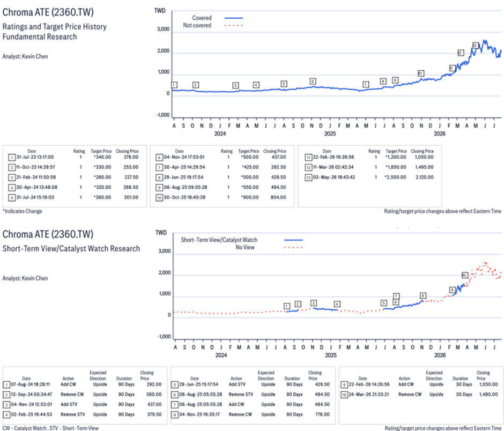
Task: Click the red dotted No View legend line
Action: 293,248
